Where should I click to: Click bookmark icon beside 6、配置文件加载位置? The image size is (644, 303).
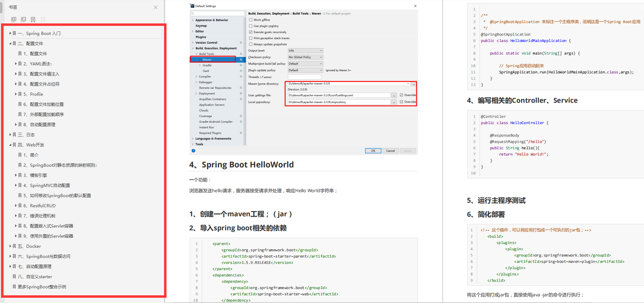coord(20,104)
